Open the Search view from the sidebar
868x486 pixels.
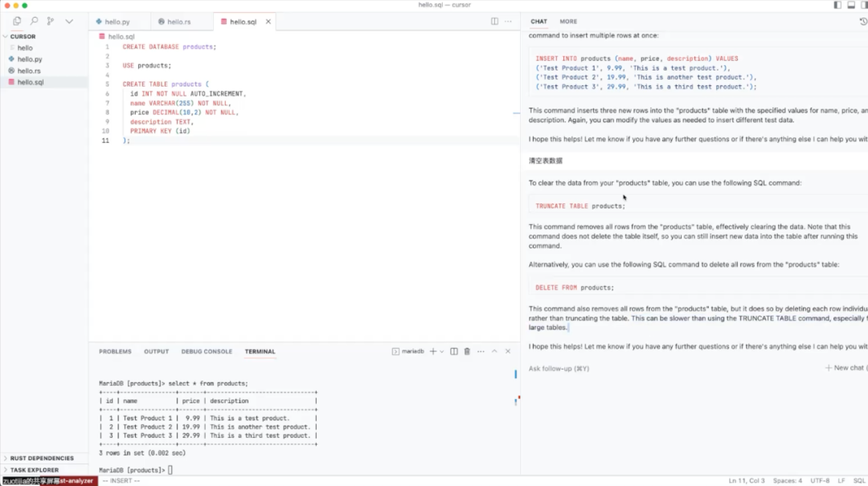click(x=35, y=21)
